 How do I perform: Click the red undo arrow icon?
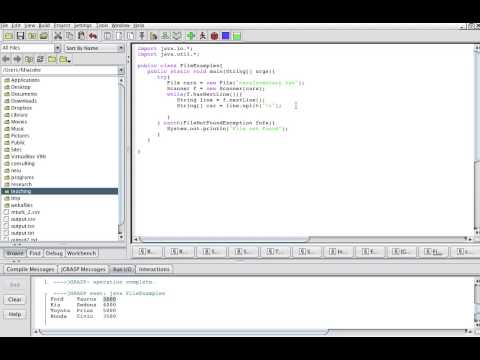(93, 36)
